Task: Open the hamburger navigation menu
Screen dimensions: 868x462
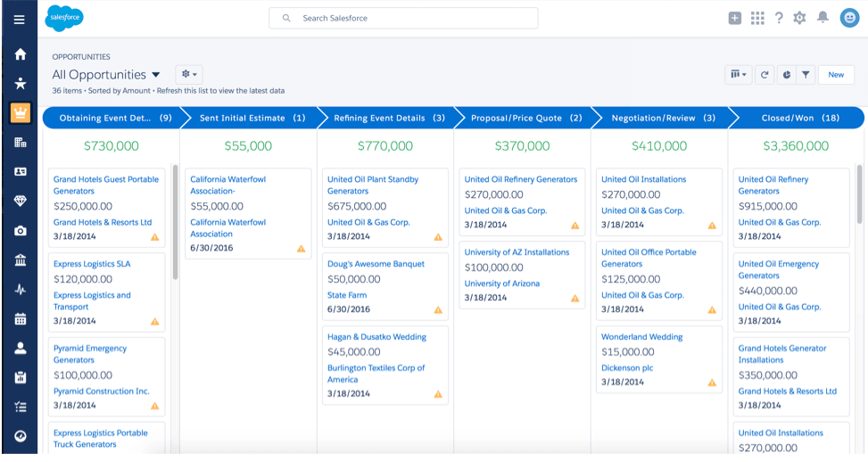Action: pyautogui.click(x=19, y=20)
